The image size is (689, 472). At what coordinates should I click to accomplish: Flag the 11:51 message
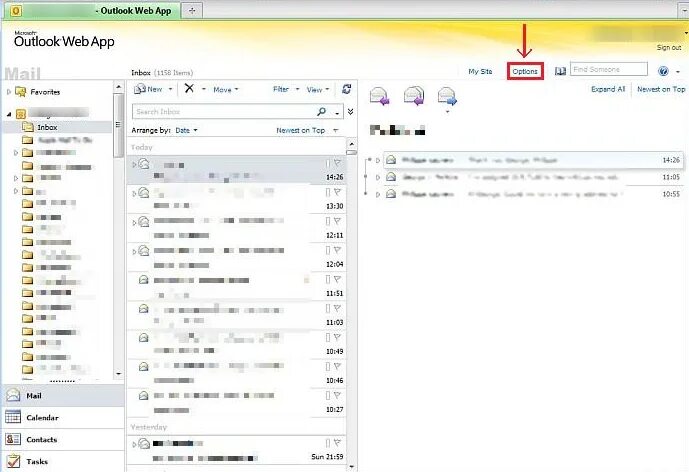[x=337, y=279]
